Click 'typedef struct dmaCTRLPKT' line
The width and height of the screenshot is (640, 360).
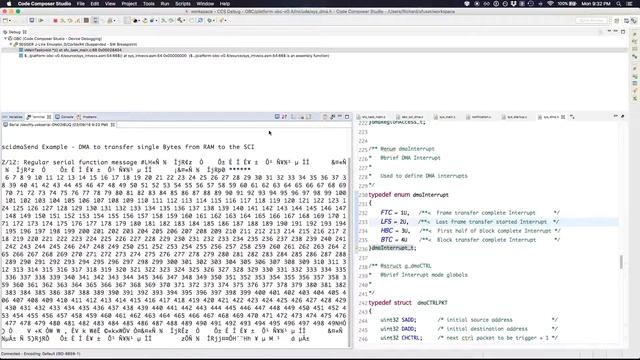pyautogui.click(x=408, y=303)
